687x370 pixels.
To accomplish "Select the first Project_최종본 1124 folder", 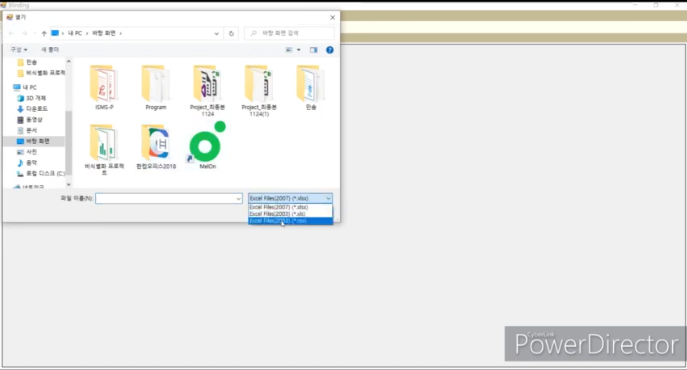I will pyautogui.click(x=207, y=91).
